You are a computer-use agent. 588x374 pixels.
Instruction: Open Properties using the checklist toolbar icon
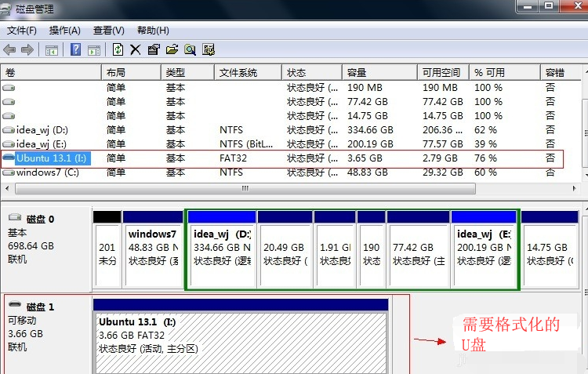153,50
